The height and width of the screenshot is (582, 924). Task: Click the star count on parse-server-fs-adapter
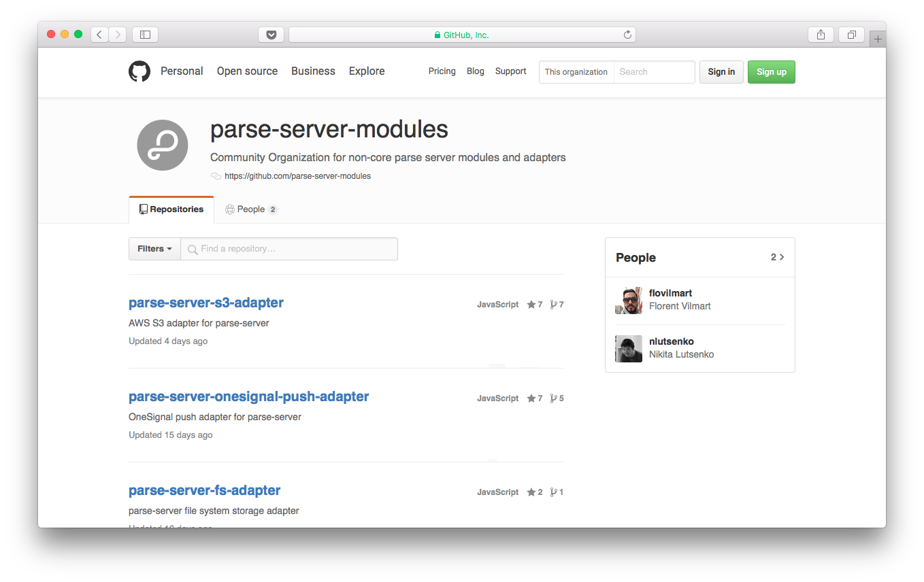535,492
